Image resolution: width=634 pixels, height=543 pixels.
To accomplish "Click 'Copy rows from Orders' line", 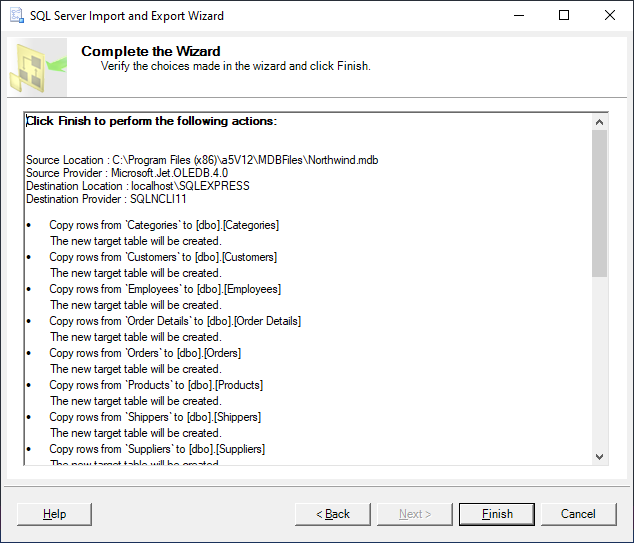I will 145,353.
